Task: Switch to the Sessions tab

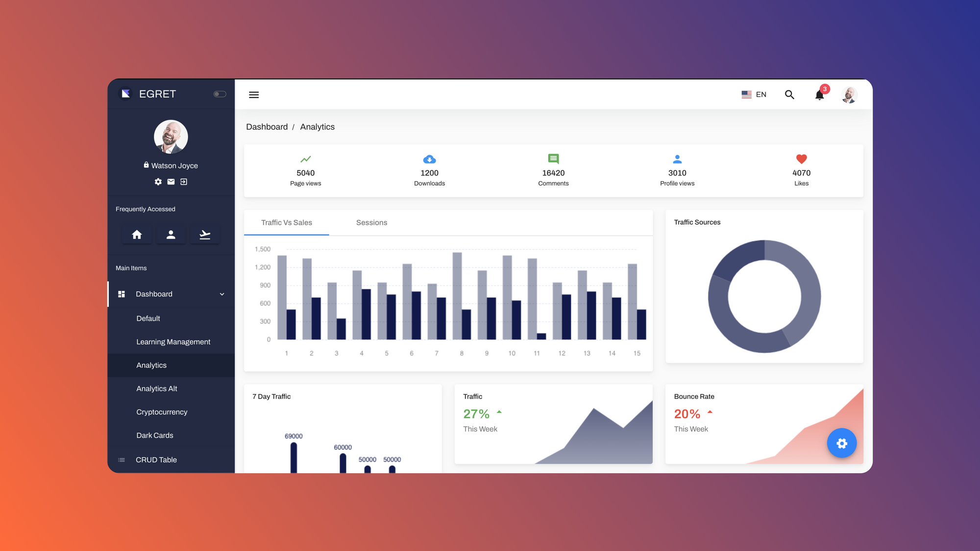Action: (371, 222)
